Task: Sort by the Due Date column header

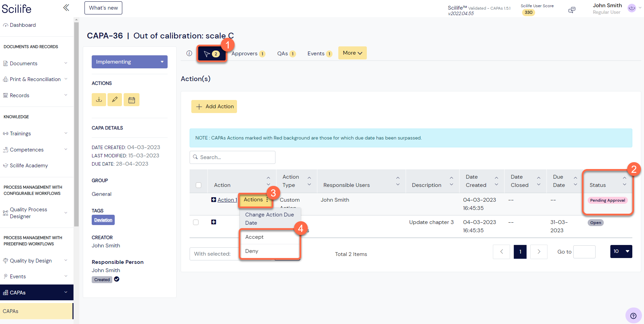Action: [564, 181]
